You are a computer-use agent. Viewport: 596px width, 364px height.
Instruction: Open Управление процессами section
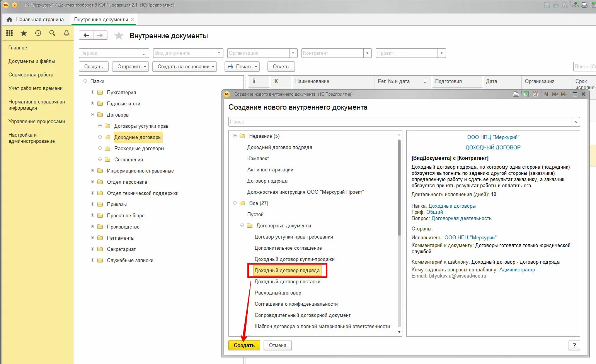[37, 122]
